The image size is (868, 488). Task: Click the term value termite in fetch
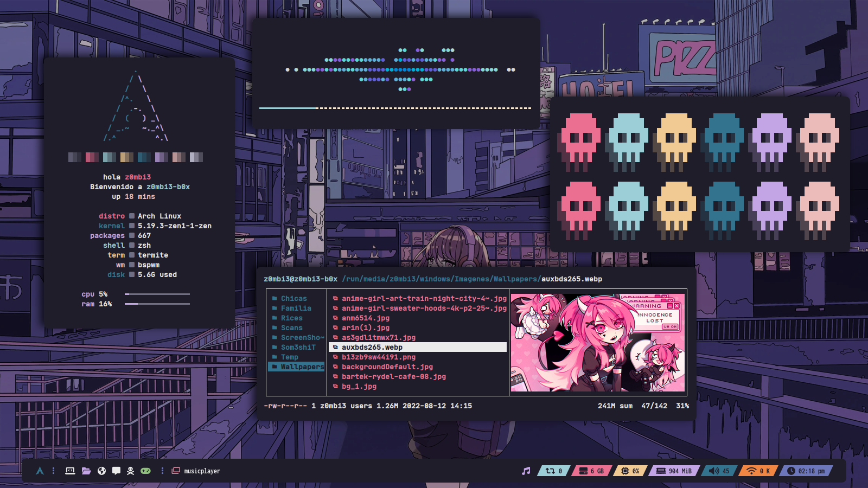click(153, 255)
